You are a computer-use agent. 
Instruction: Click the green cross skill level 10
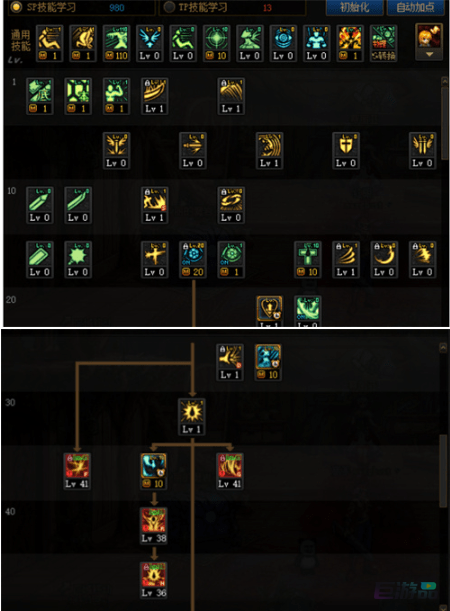[307, 260]
